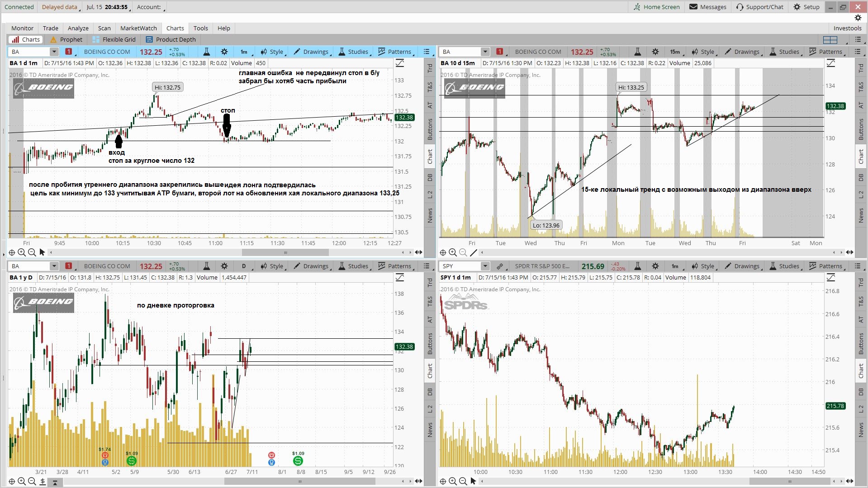Image resolution: width=868 pixels, height=488 pixels.
Task: Open the 15m timeframe dropdown
Action: point(676,52)
